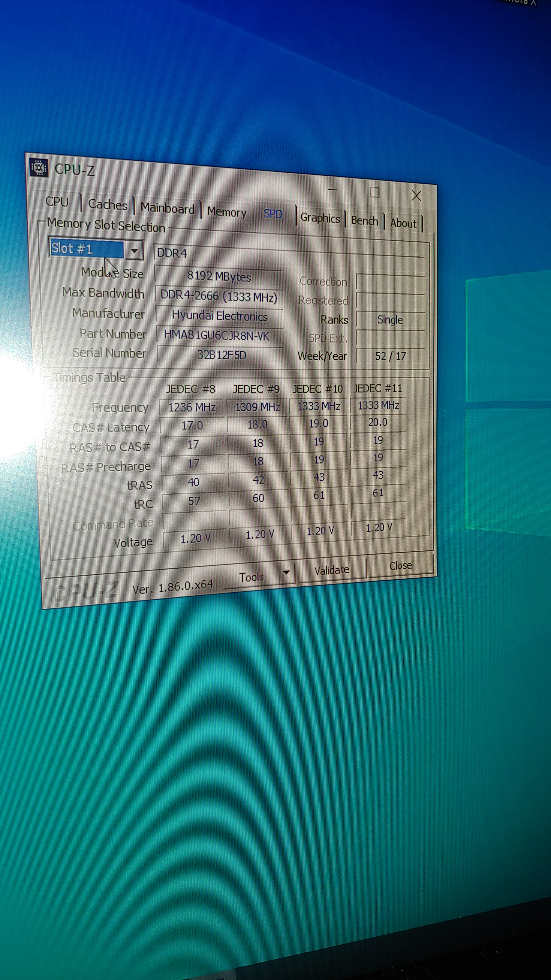Viewport: 551px width, 980px height.
Task: Open the Graphics tab
Action: pyautogui.click(x=320, y=218)
